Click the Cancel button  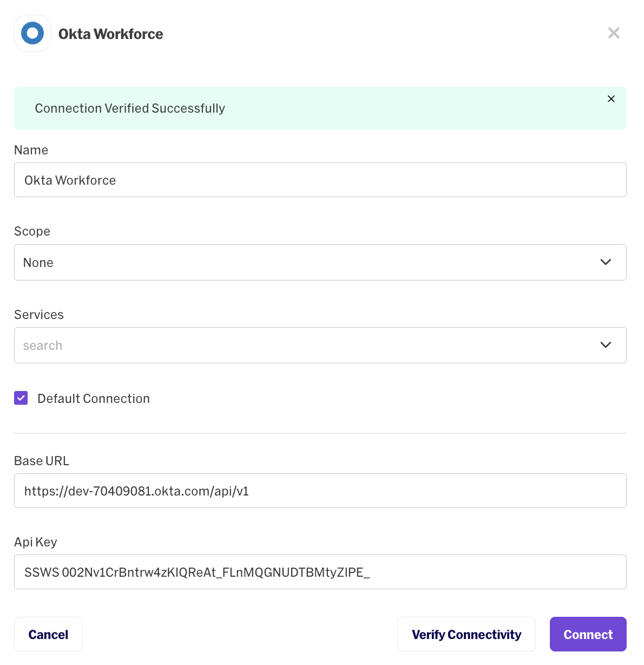(x=48, y=634)
